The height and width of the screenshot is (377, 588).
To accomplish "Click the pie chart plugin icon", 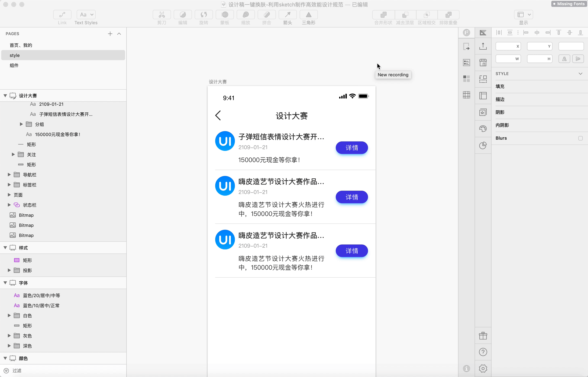I will (483, 146).
